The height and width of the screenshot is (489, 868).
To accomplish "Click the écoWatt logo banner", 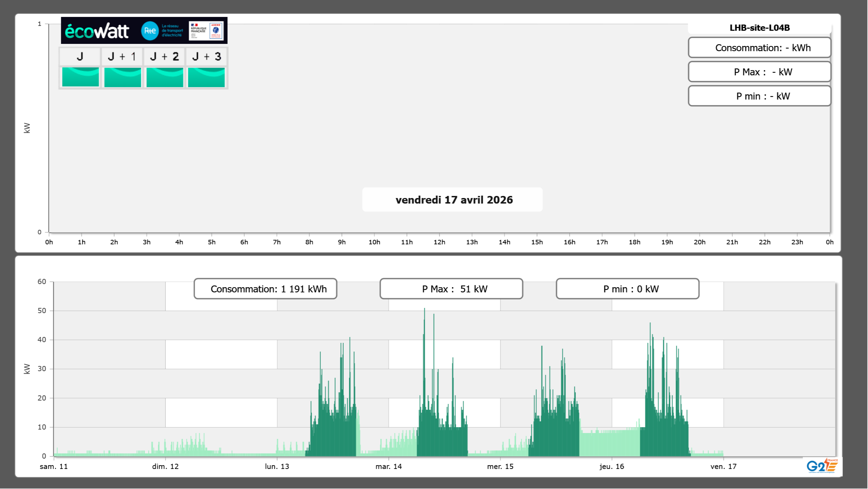I will coord(97,31).
